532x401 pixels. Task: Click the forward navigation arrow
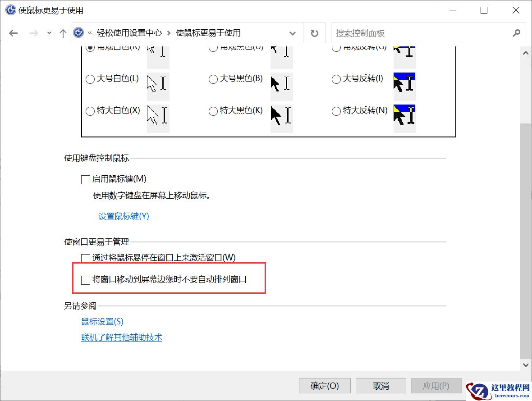[33, 32]
